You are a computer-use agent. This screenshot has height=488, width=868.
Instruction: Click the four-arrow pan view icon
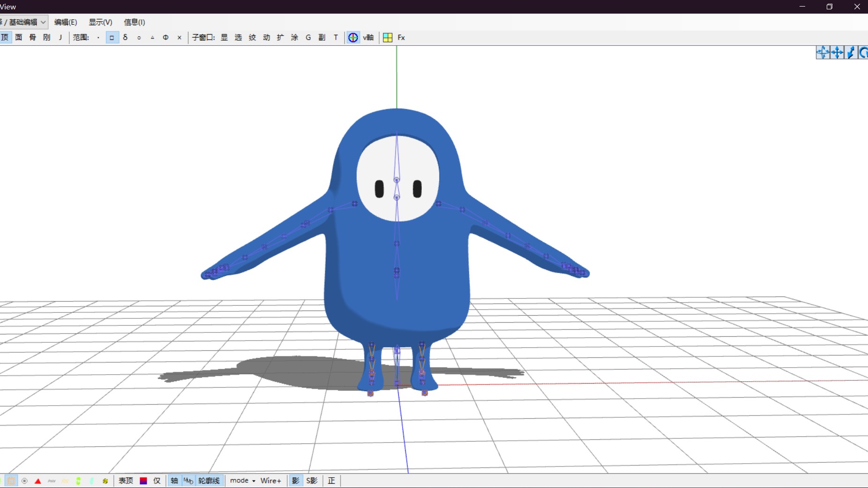click(x=837, y=52)
